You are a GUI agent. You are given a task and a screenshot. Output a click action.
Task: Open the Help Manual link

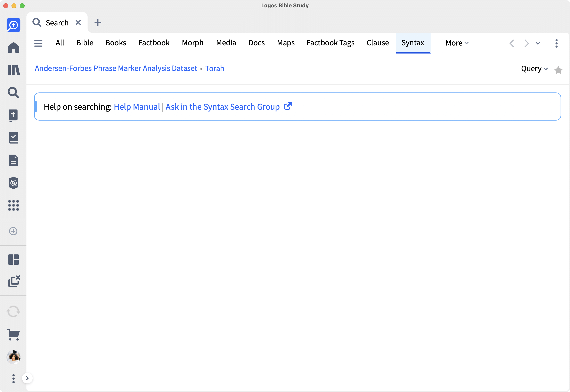tap(137, 107)
